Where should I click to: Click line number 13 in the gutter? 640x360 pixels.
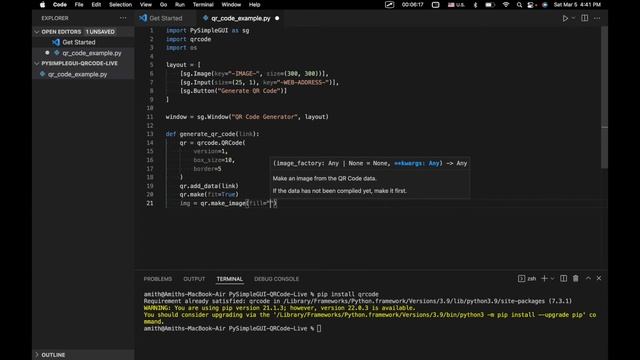tap(150, 134)
